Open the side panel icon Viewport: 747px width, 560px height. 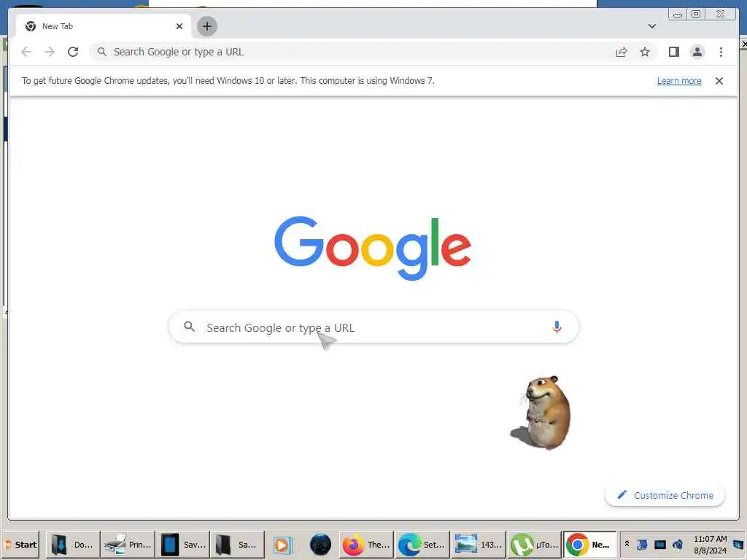673,52
